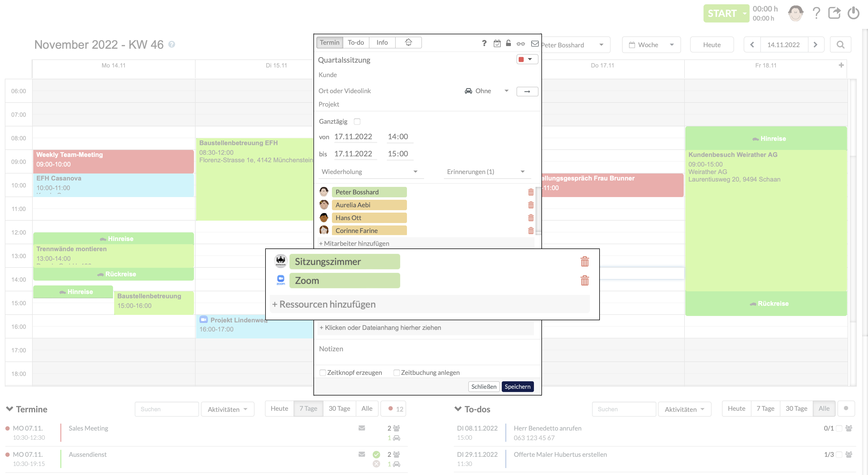Screen dimensions: 868x475
Task: Remove Aurelia Aebi with trash icon
Action: click(531, 205)
